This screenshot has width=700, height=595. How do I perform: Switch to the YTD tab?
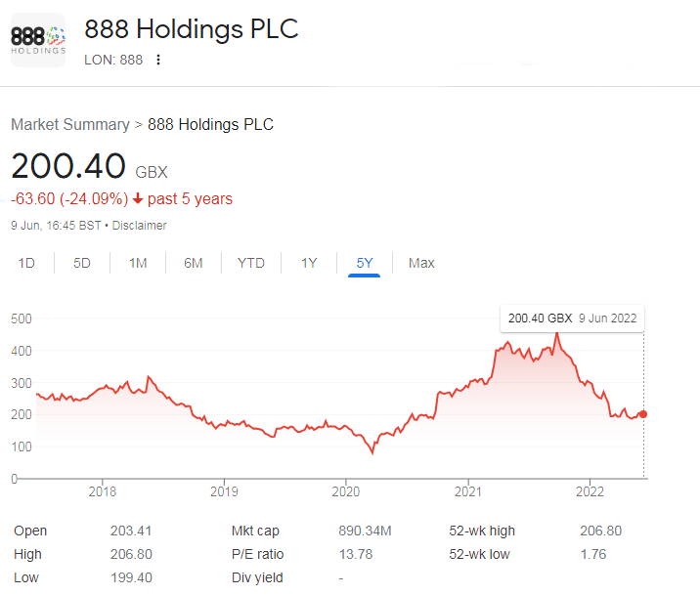(x=251, y=263)
